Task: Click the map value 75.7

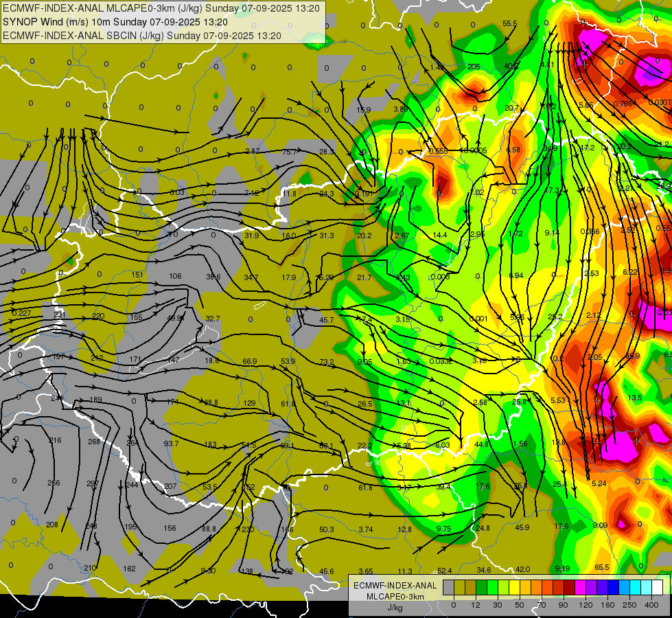Action: click(x=289, y=152)
